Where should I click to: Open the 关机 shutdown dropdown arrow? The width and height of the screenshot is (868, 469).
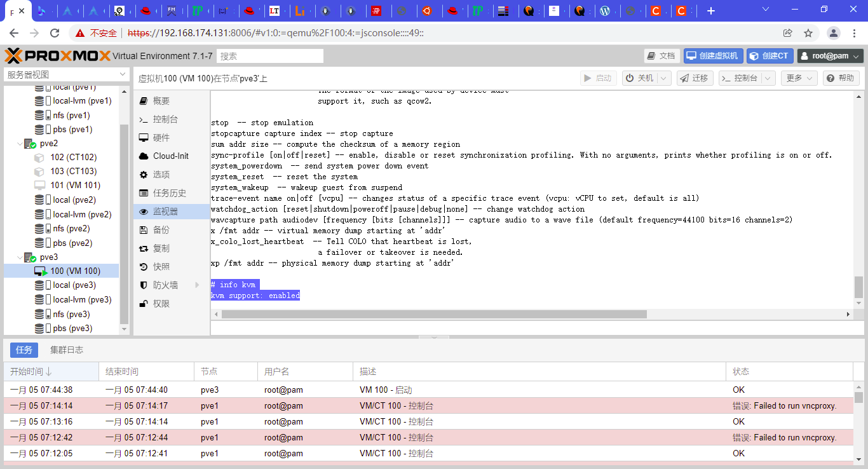(x=663, y=78)
